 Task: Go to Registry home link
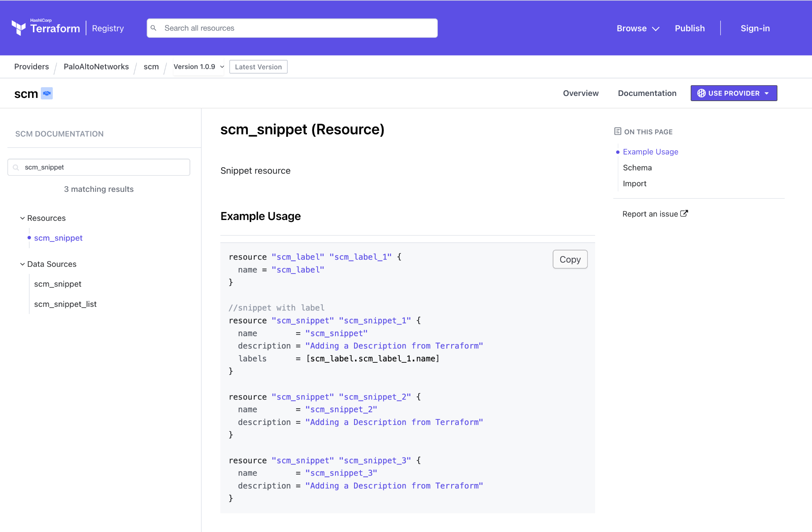[x=108, y=29]
